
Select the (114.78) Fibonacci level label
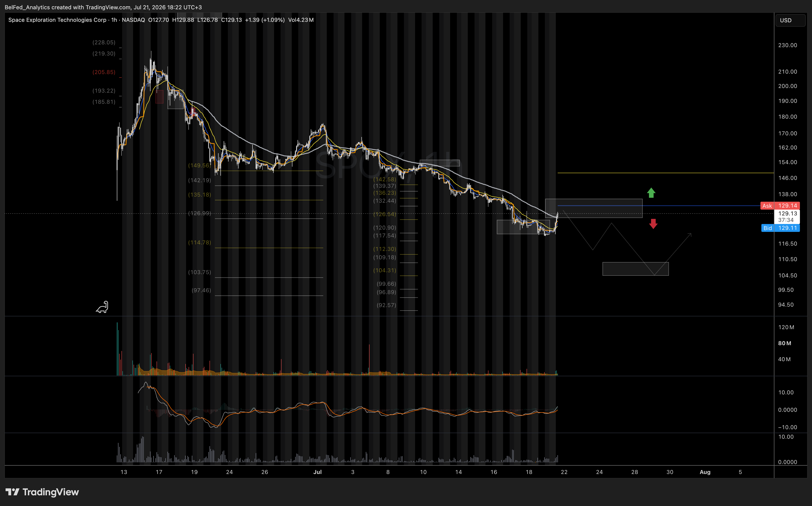(200, 243)
